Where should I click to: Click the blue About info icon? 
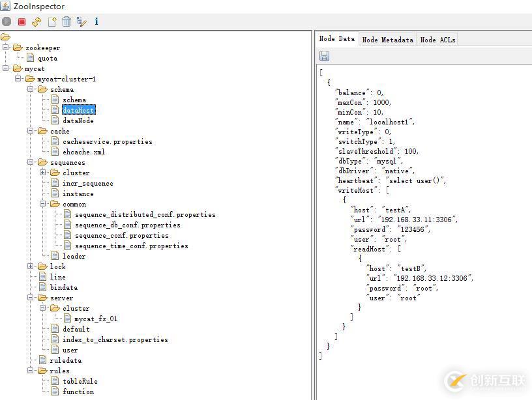[96, 22]
